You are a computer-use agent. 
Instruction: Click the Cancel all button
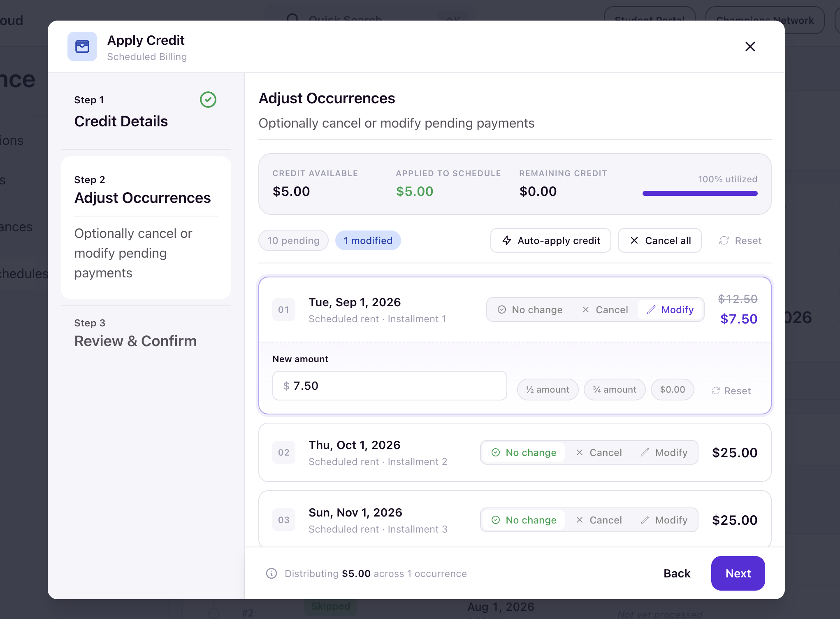(x=660, y=240)
